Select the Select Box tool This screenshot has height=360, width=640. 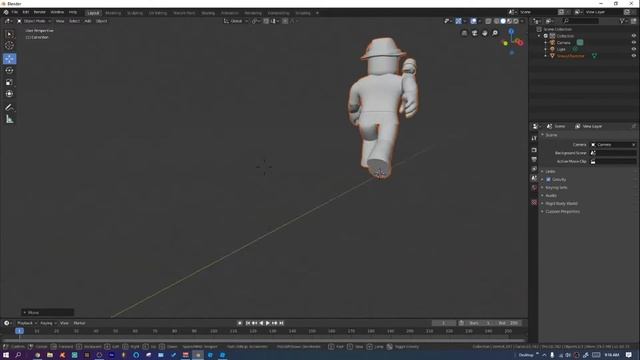(x=9, y=34)
